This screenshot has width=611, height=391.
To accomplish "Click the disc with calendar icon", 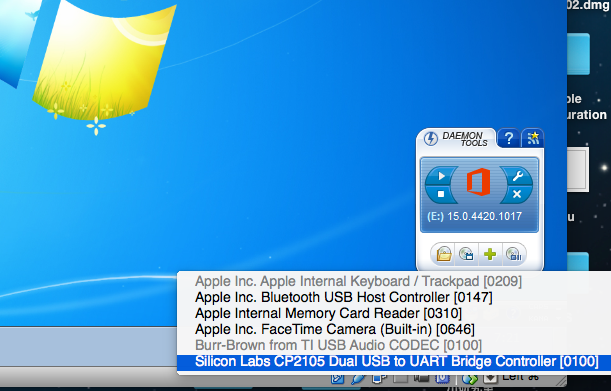I will (x=466, y=255).
